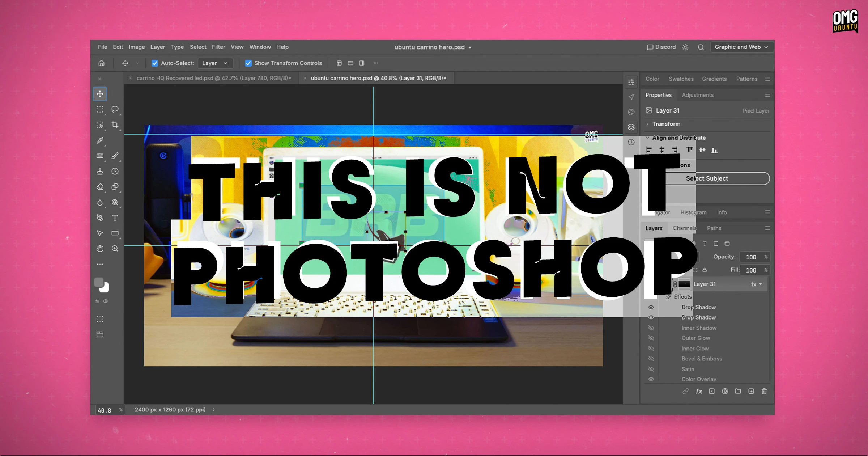Hide the Color Overlay effect

(651, 379)
